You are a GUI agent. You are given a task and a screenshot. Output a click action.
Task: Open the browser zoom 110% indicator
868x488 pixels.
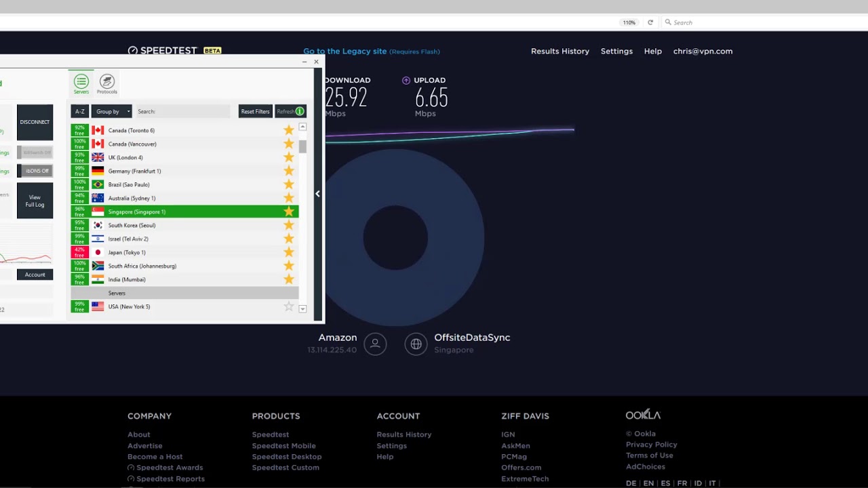629,22
